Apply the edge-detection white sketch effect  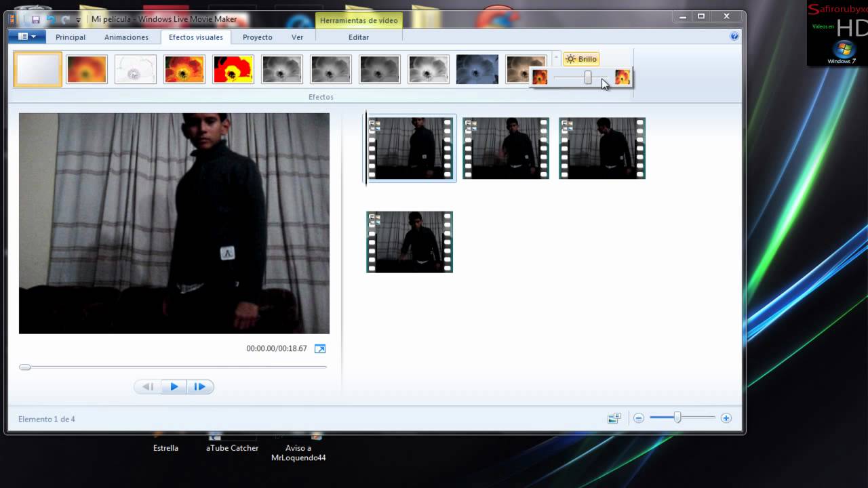pyautogui.click(x=136, y=69)
